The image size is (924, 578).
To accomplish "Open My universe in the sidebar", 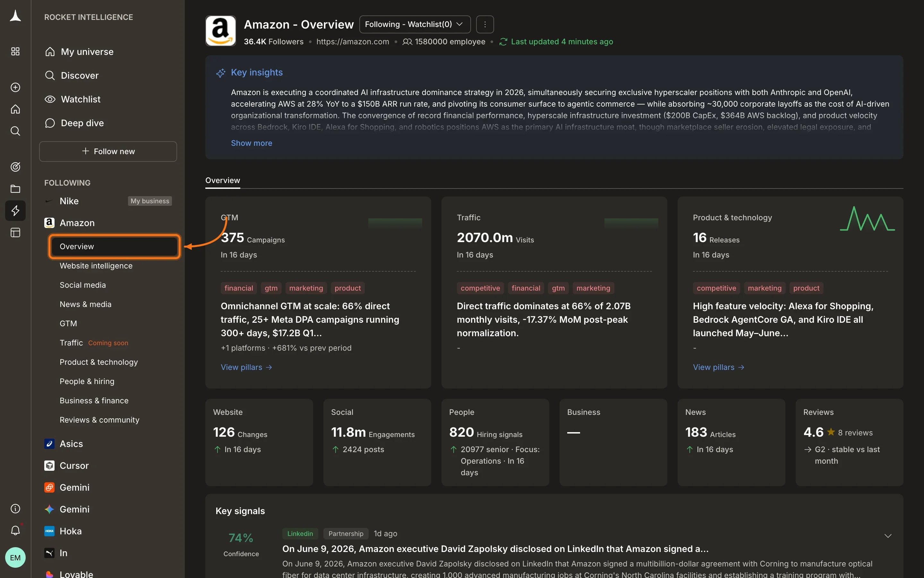I will pyautogui.click(x=87, y=52).
